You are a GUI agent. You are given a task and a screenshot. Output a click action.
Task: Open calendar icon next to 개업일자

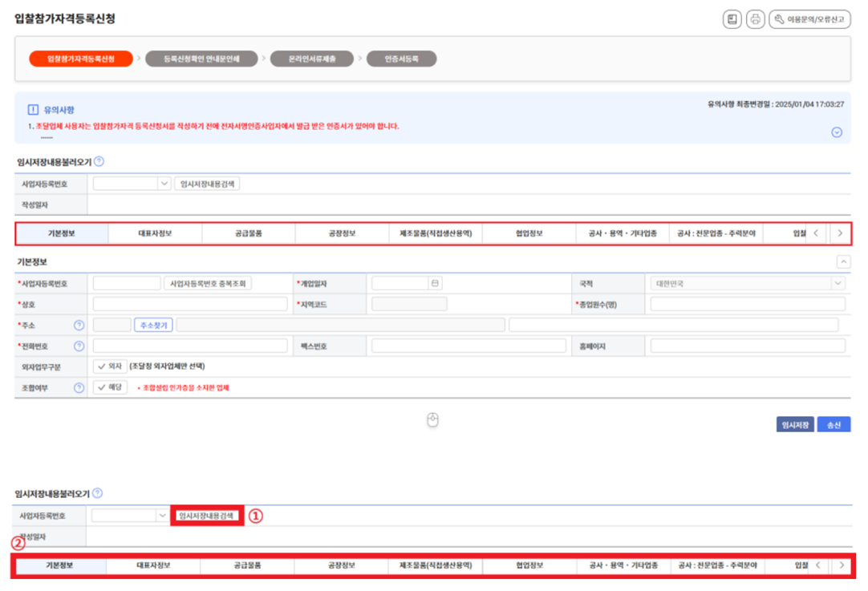435,283
